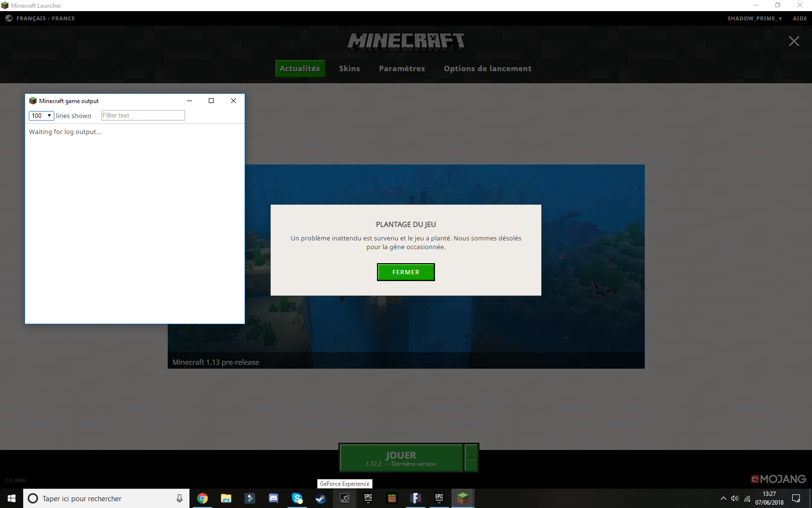Open Google Chrome from the taskbar

tap(203, 498)
